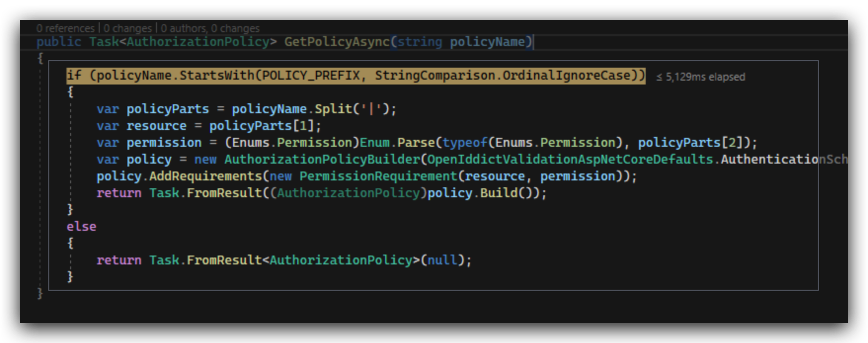Image resolution: width=868 pixels, height=343 pixels.
Task: Click null in the final return statement
Action: tap(442, 260)
